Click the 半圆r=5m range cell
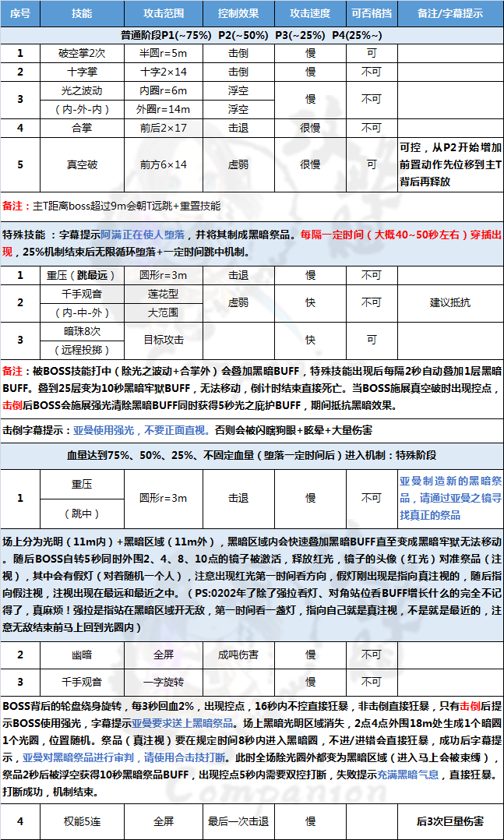Screen dimensions: 504x840 163,54
